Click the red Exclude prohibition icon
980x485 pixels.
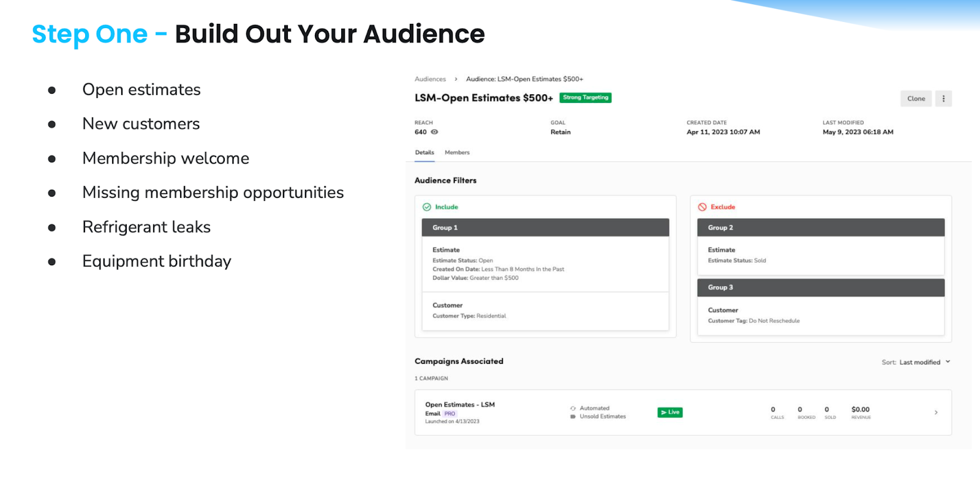[x=703, y=207]
